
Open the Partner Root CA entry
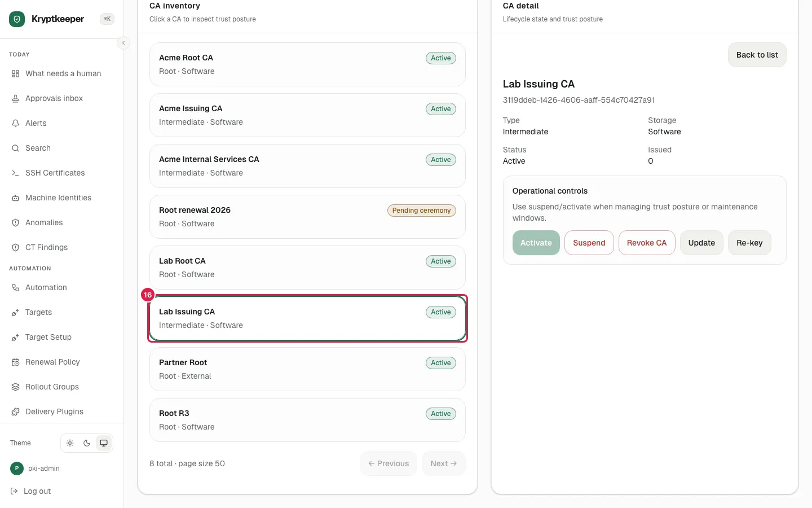click(x=307, y=369)
